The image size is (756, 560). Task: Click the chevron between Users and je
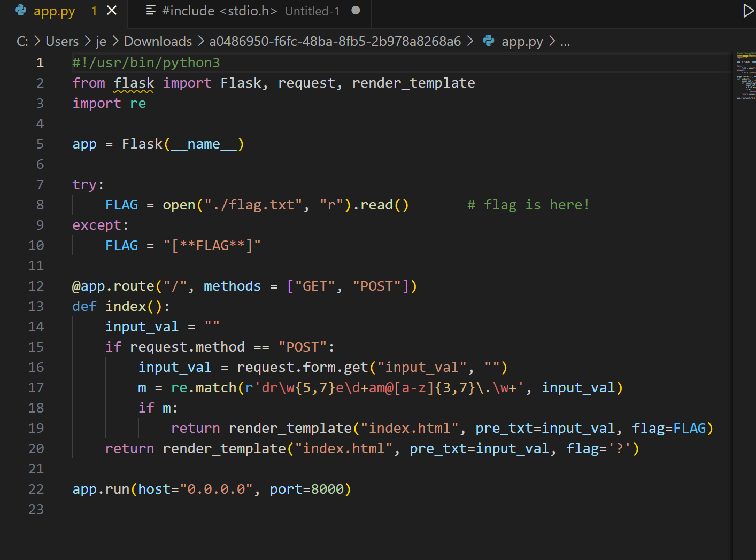click(88, 41)
